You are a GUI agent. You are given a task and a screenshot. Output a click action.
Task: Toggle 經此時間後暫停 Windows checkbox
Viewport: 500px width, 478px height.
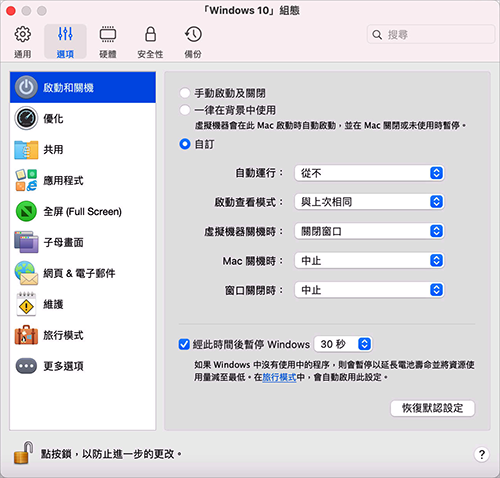184,344
